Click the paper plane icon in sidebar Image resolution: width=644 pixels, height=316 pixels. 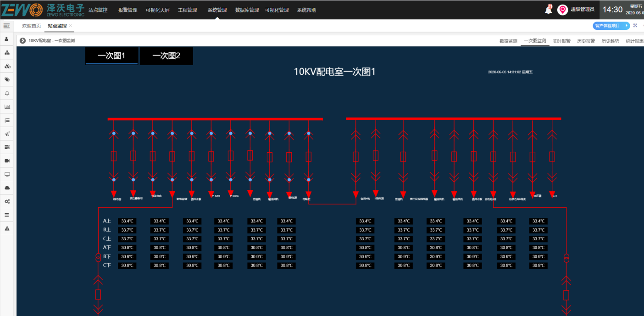(7, 134)
